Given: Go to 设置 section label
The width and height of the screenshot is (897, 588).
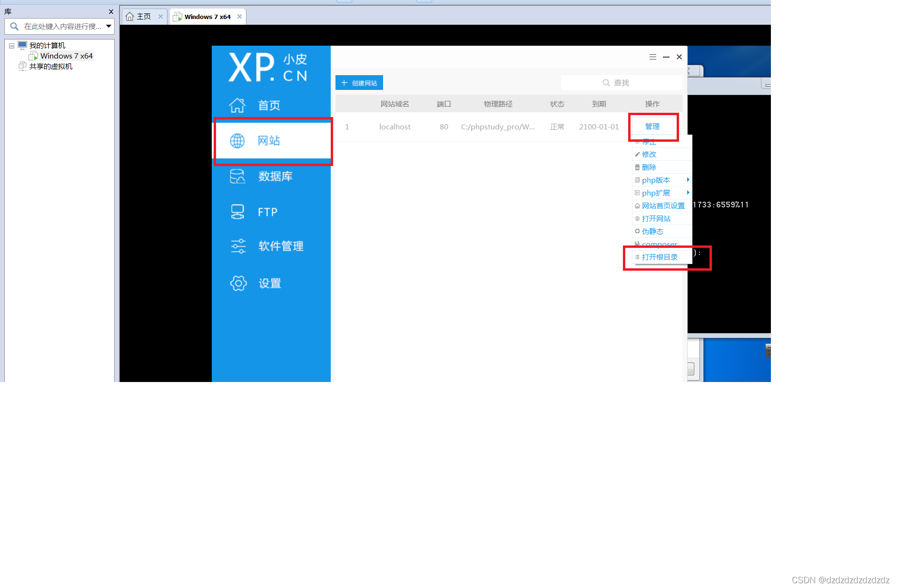Looking at the screenshot, I should click(270, 283).
